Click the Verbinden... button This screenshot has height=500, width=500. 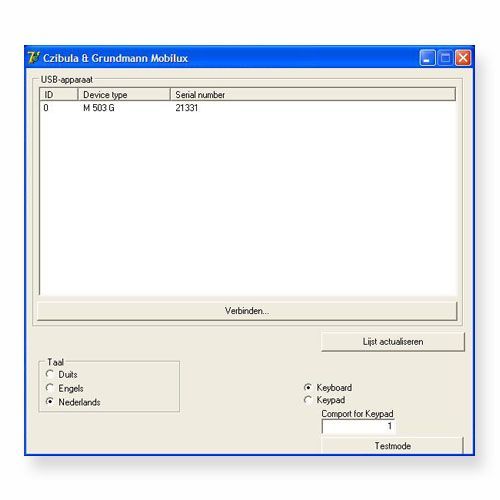[x=247, y=311]
